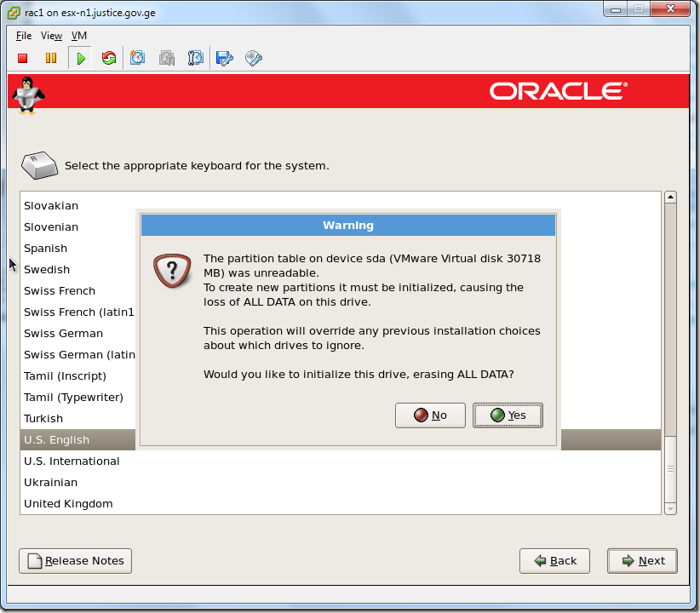Select the Swedish keyboard layout
Viewport: 700px width, 613px height.
click(47, 269)
